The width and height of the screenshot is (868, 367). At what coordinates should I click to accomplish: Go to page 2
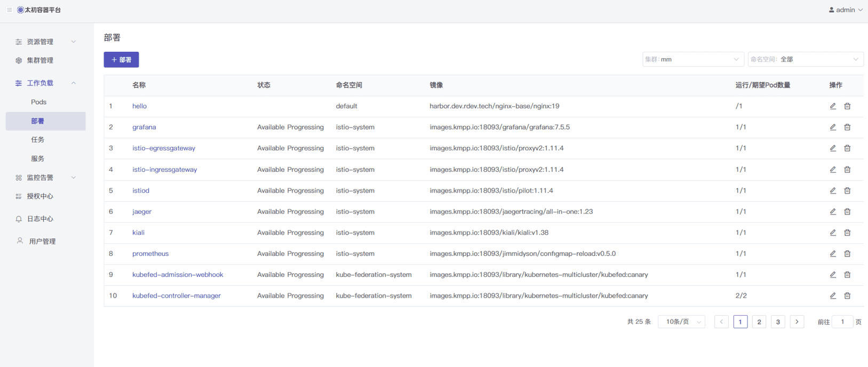pos(759,322)
